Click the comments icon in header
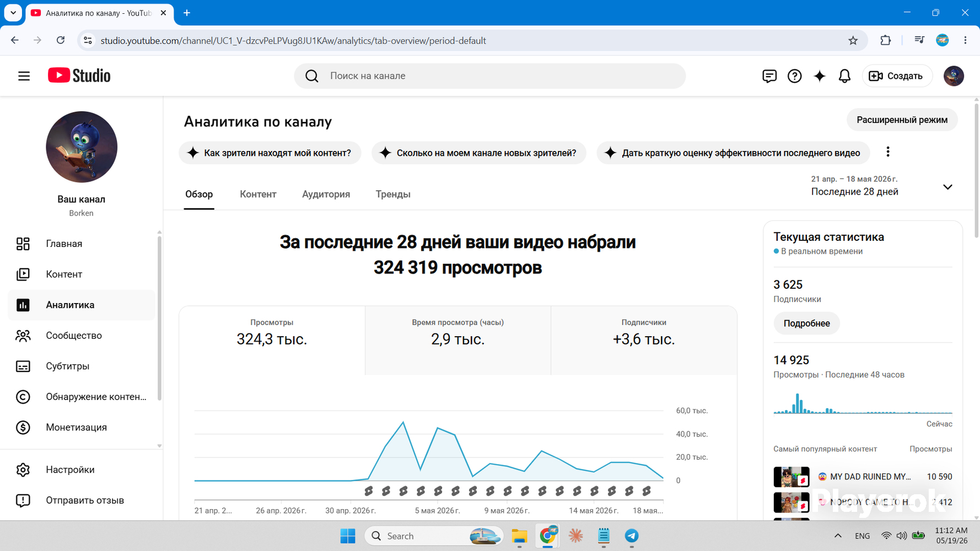Screen dimensions: 980x551 coord(769,76)
